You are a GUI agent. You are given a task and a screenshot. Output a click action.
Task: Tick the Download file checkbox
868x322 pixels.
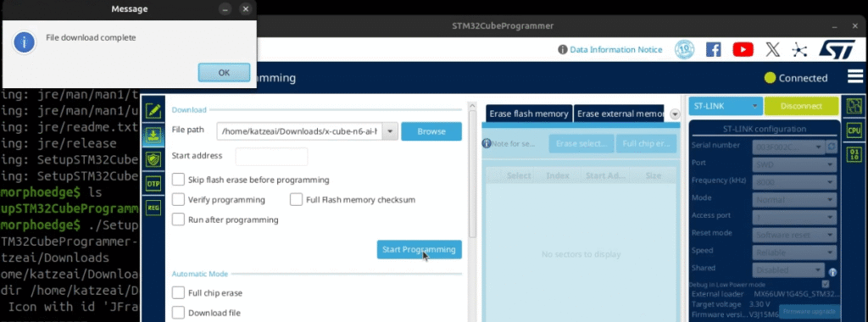tap(178, 313)
